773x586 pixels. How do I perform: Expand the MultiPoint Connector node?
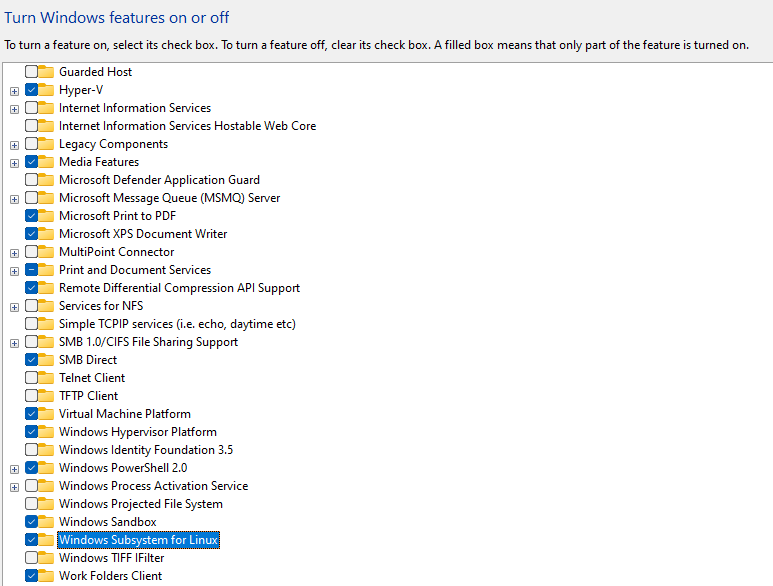(14, 253)
